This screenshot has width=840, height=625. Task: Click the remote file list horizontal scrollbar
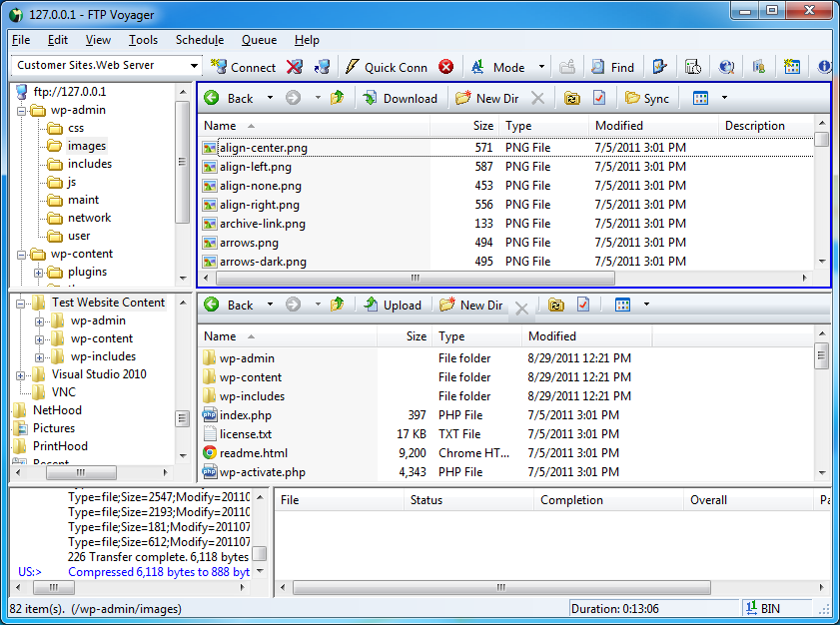[416, 278]
